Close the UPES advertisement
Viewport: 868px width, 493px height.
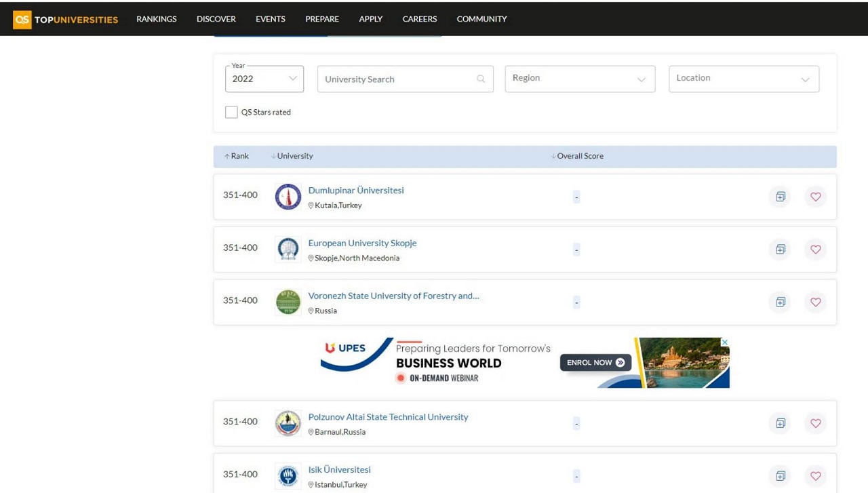pyautogui.click(x=724, y=342)
